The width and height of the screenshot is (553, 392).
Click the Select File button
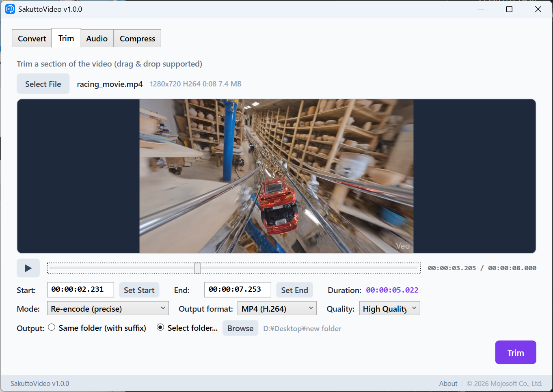[43, 84]
